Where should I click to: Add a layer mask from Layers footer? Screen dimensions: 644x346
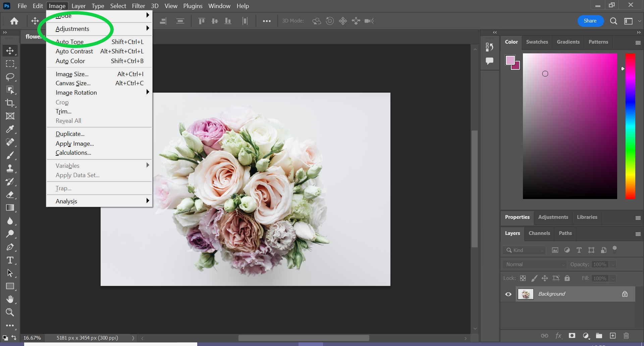click(x=572, y=336)
